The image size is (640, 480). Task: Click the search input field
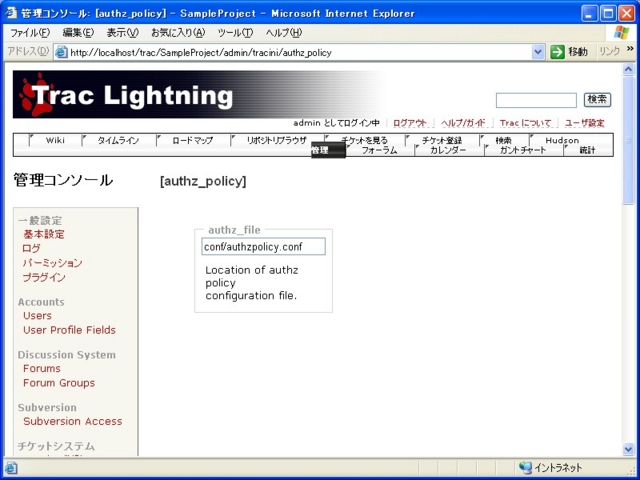(x=536, y=100)
